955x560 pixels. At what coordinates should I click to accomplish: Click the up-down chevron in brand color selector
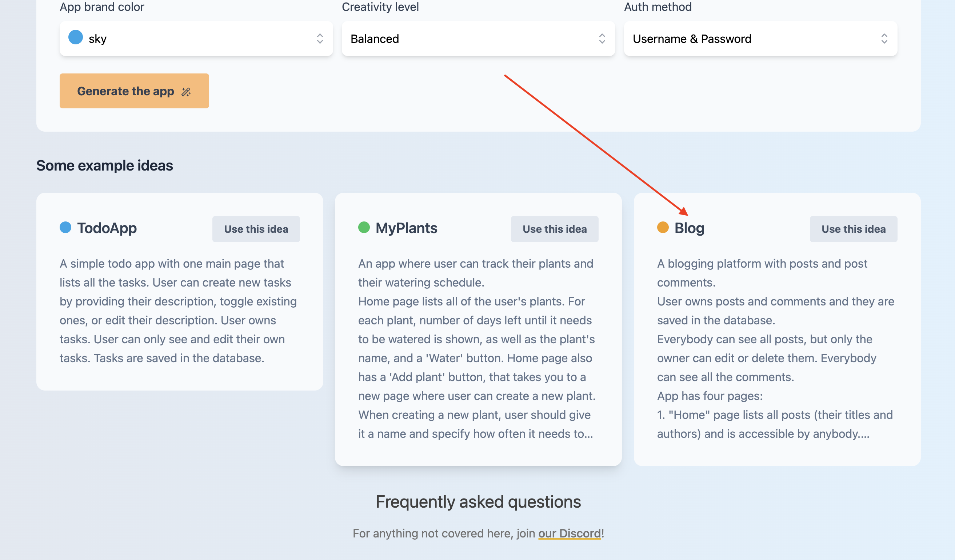320,39
